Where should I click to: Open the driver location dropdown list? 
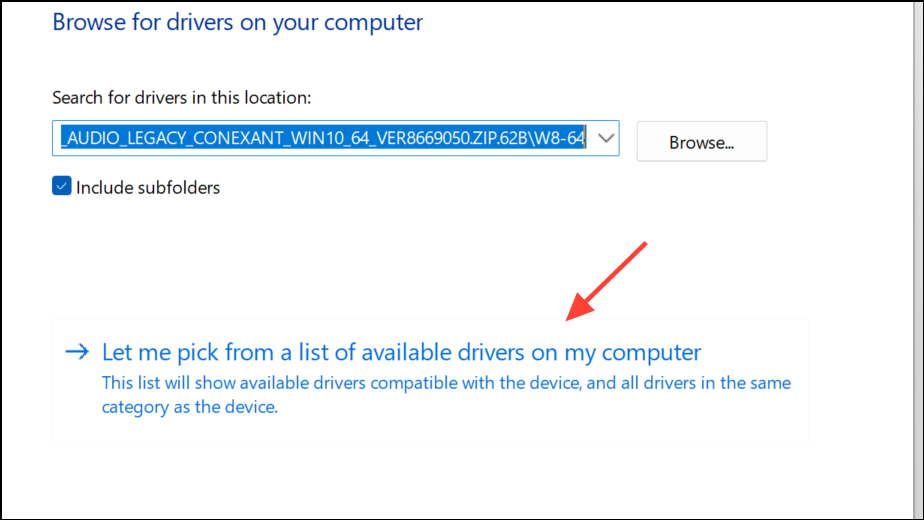click(x=606, y=138)
